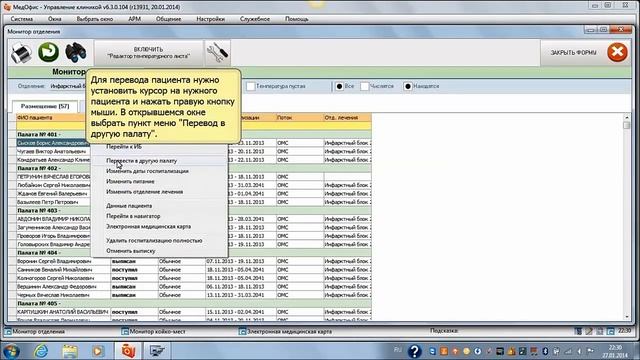Viewport: 640px width, 360px height.
Task: Open settings with wrench and screwdriver icon
Action: click(217, 53)
